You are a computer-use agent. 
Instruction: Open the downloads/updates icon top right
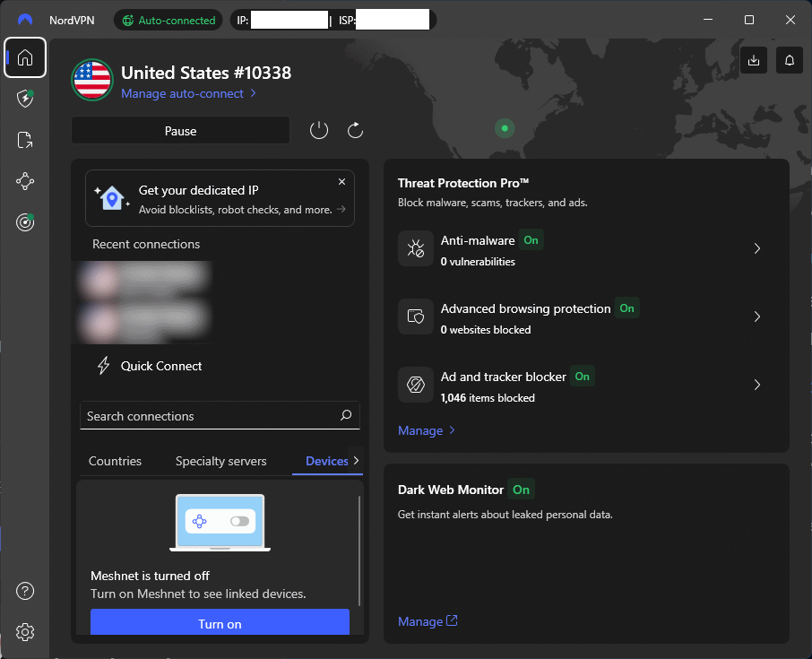coord(754,60)
